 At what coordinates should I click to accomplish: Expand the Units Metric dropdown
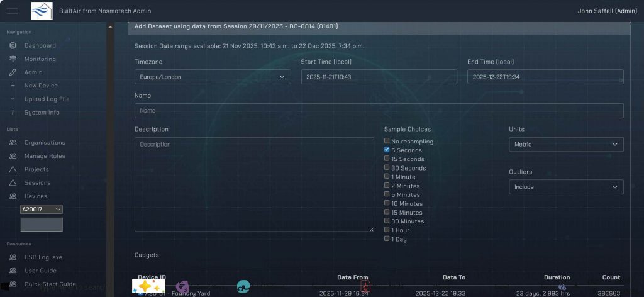pyautogui.click(x=565, y=145)
